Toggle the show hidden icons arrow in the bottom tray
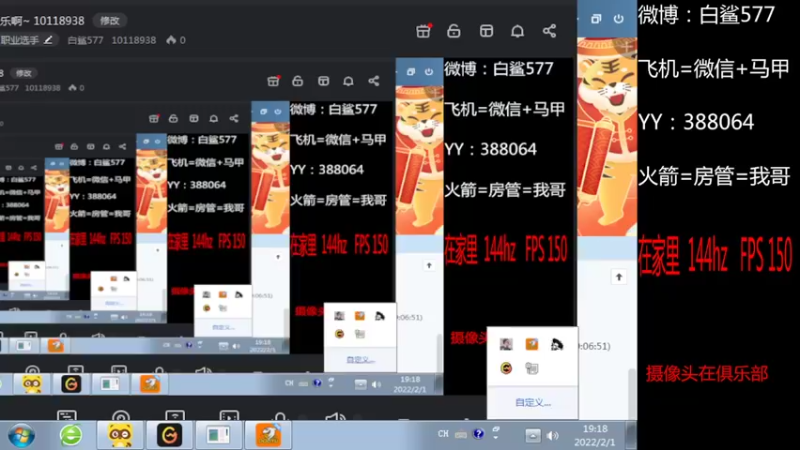 point(532,436)
